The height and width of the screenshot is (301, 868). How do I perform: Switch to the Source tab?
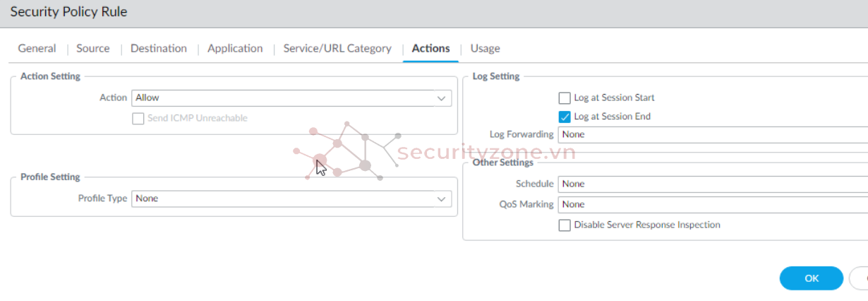[93, 49]
